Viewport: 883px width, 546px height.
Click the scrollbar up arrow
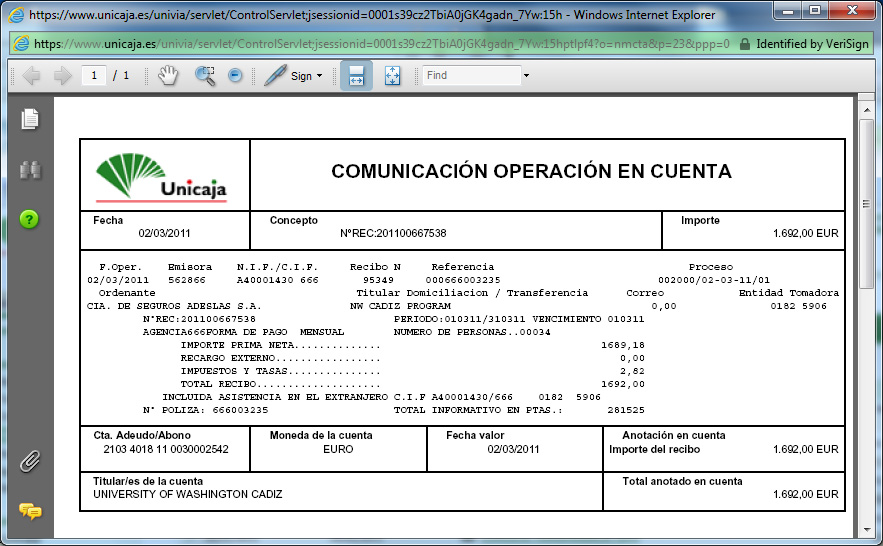(x=867, y=110)
